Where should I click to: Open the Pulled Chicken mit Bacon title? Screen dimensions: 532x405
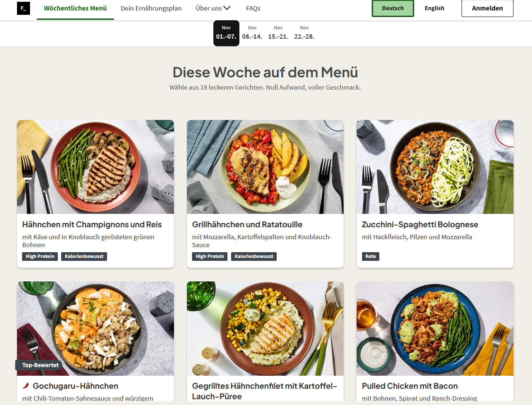pos(410,386)
